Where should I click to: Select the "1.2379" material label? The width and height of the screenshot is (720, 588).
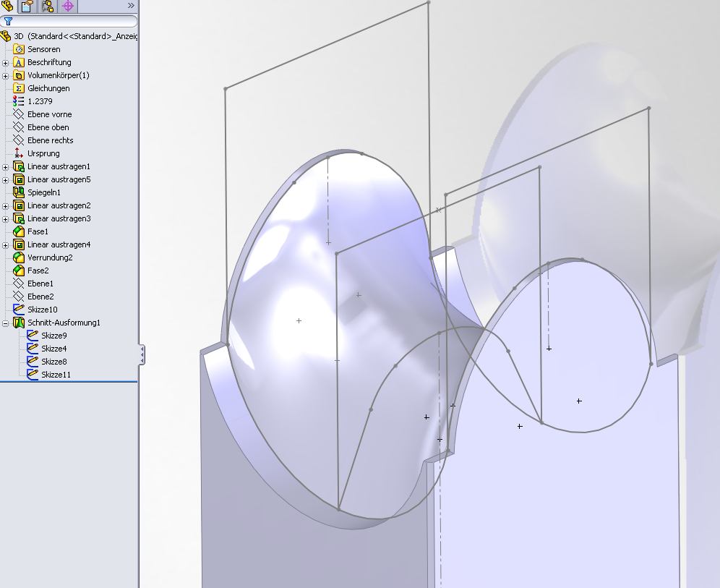[40, 101]
